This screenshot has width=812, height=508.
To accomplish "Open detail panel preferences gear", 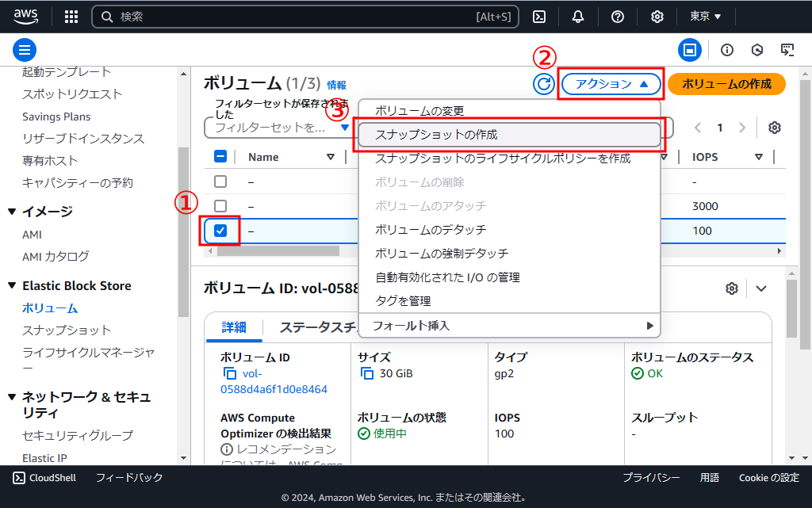I will click(732, 288).
